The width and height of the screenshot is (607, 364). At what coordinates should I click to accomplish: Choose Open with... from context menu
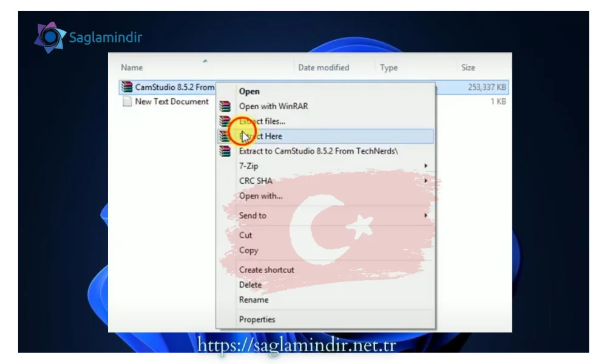click(x=260, y=196)
